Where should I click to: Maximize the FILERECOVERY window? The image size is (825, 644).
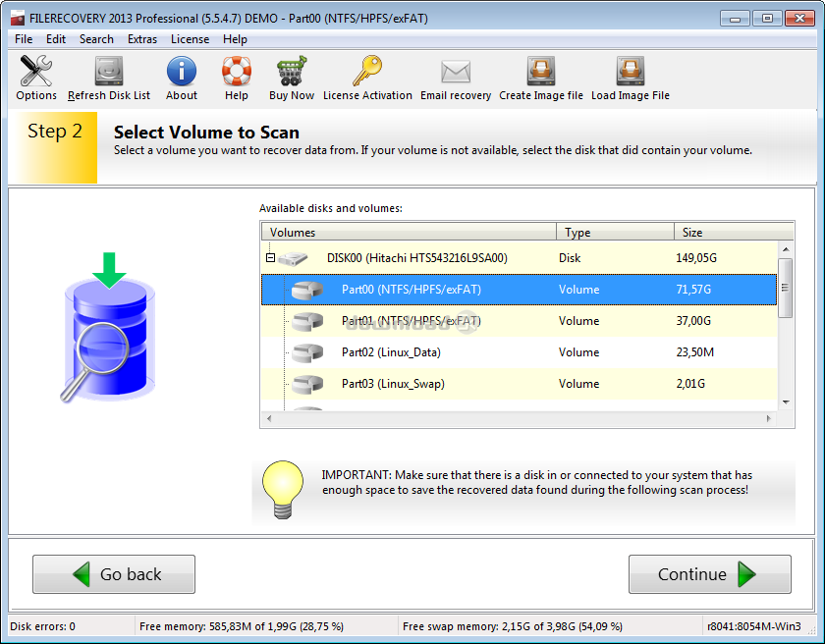[767, 19]
